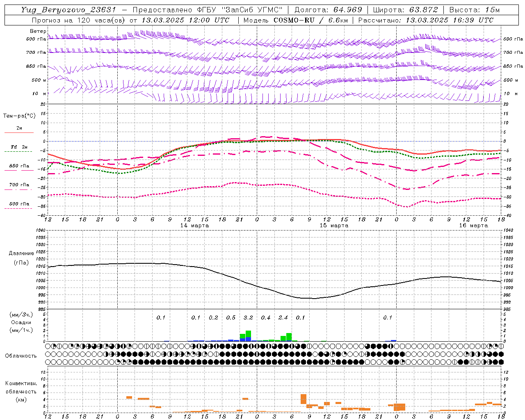Select the longitude value 64.969

click(347, 10)
